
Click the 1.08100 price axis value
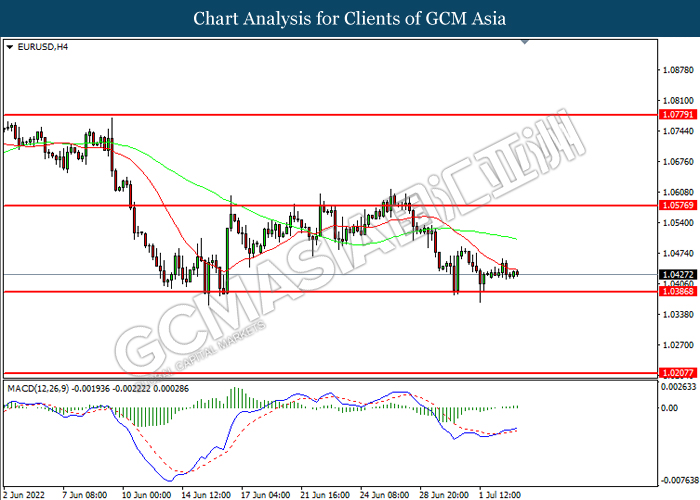tap(678, 101)
